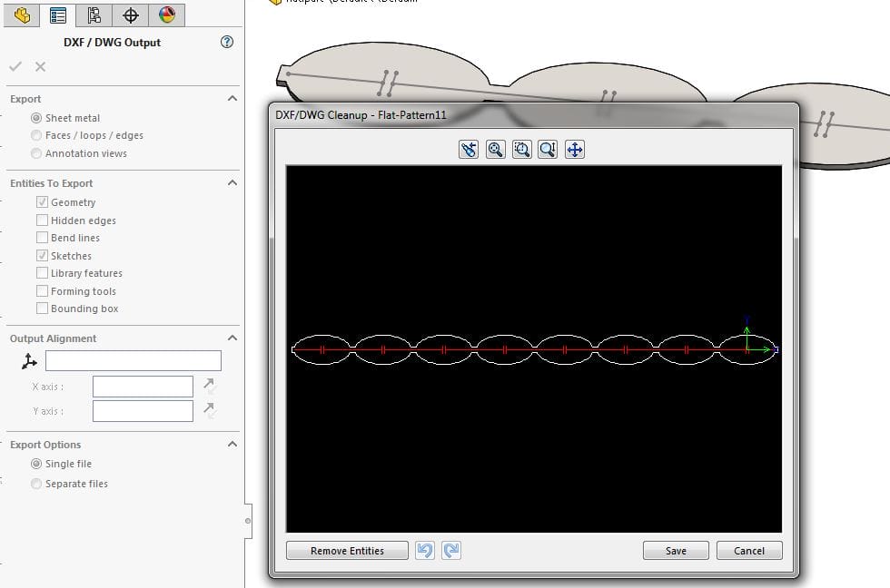Switch to the FeatureManager design tree tab

[23, 15]
